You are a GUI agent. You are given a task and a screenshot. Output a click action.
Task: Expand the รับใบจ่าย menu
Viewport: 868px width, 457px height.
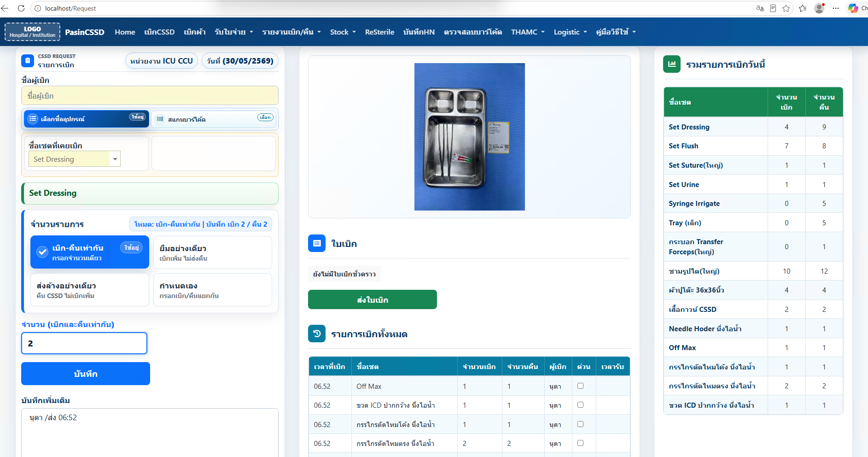point(234,32)
